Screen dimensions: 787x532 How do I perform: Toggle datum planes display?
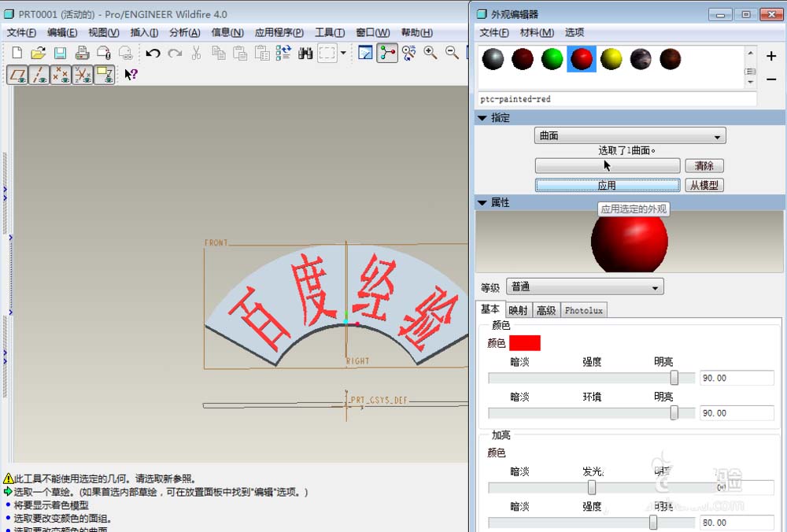click(x=17, y=74)
